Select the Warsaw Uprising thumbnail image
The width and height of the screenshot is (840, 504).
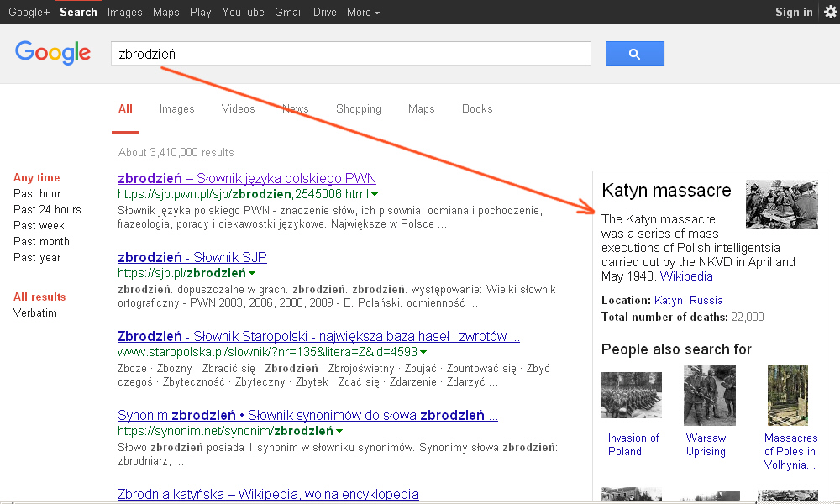pos(709,395)
